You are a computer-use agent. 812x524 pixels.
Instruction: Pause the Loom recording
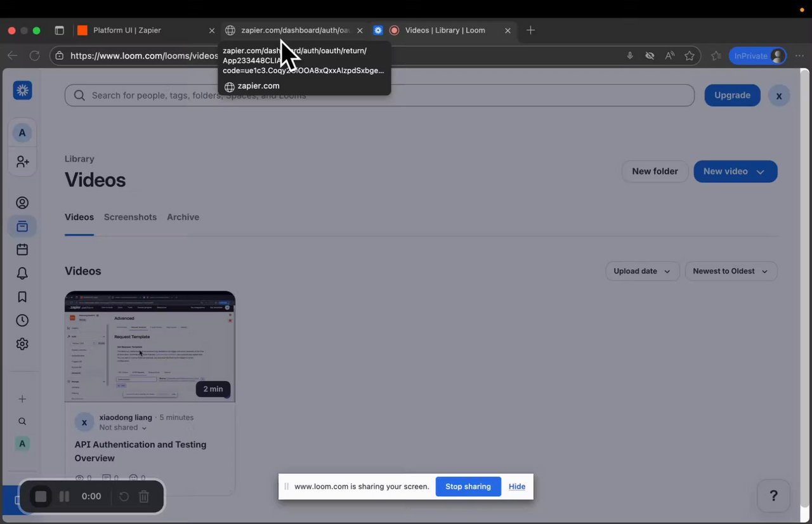(64, 497)
